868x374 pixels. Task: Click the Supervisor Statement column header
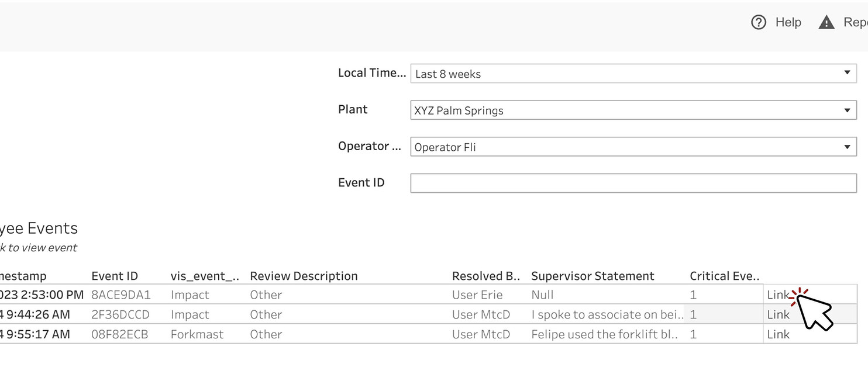point(593,276)
